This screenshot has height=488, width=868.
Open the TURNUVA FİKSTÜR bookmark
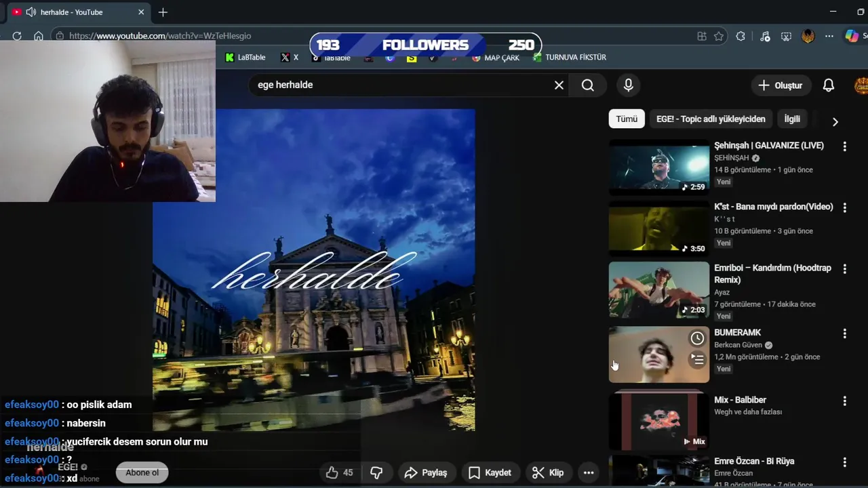(570, 58)
